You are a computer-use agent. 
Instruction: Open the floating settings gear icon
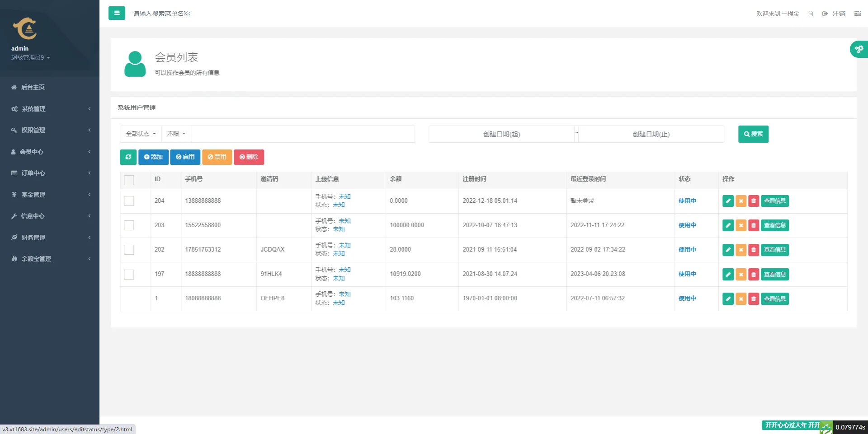(859, 49)
